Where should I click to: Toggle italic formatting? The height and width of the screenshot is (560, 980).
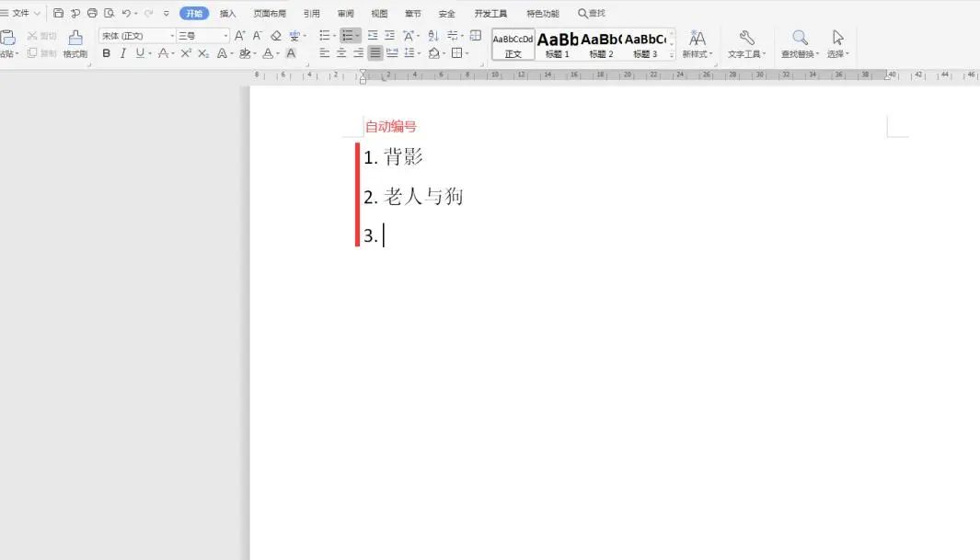click(122, 53)
